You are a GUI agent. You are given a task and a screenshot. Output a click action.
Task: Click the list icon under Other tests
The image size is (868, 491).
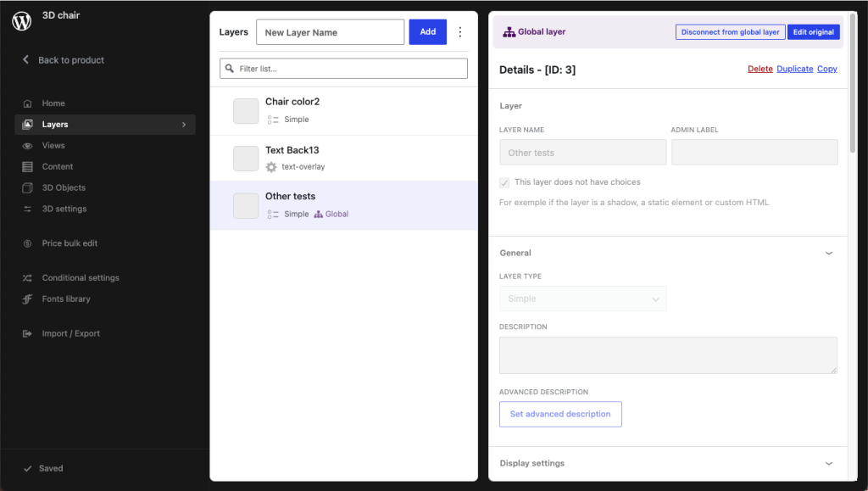(x=273, y=215)
